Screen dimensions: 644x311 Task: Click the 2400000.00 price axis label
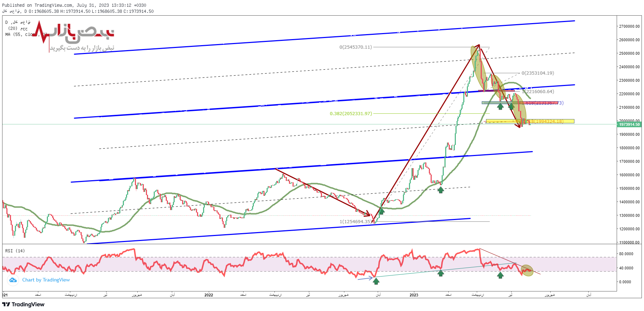coord(629,67)
